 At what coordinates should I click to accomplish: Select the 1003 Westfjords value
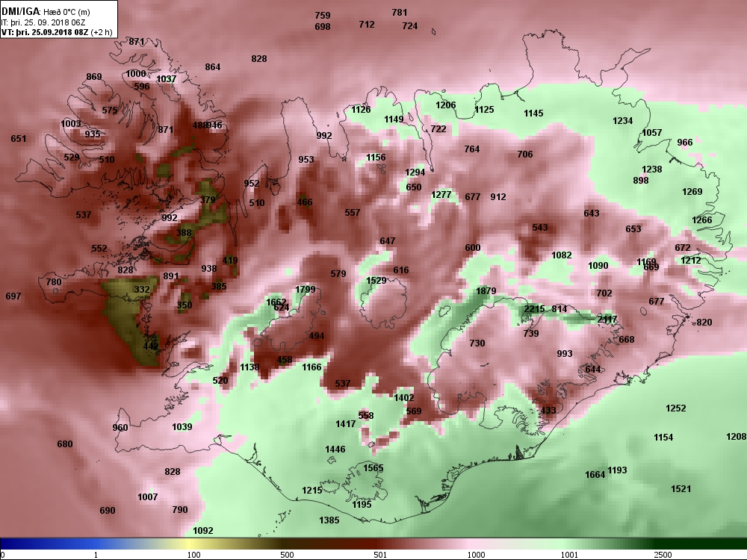(71, 124)
